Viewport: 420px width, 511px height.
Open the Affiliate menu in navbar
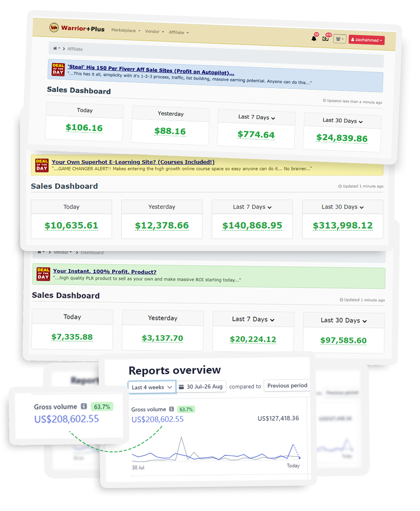click(178, 32)
